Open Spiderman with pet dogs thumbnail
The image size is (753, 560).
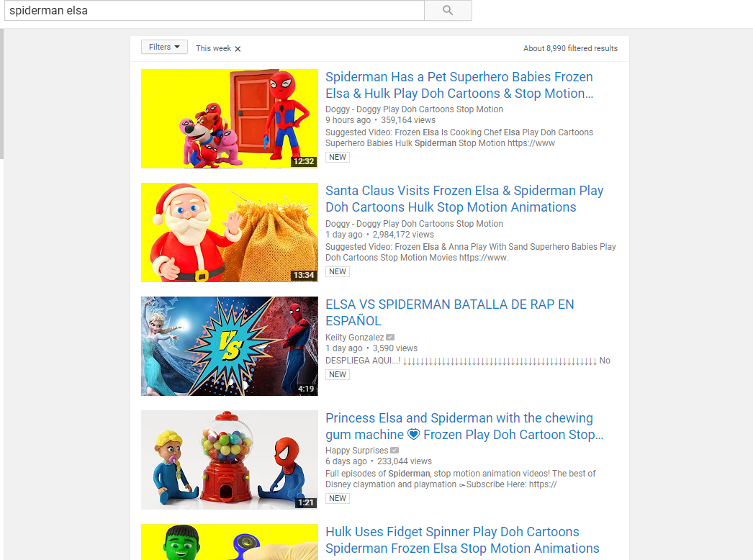[x=230, y=119]
